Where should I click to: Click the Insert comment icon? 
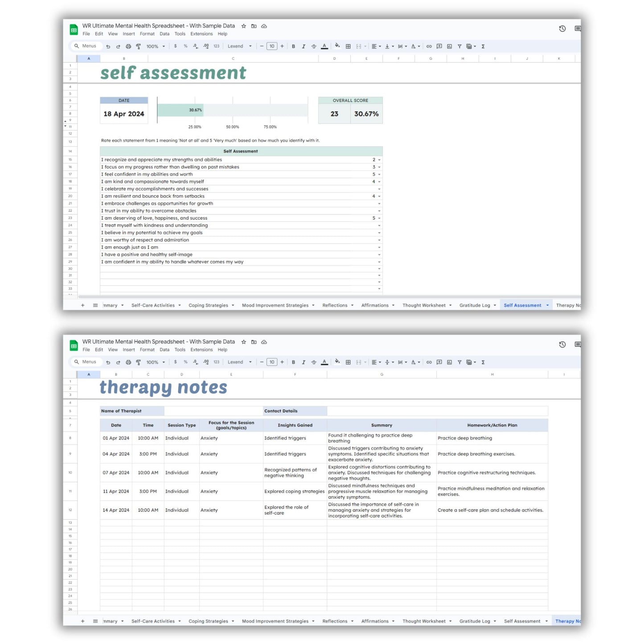pos(439,46)
